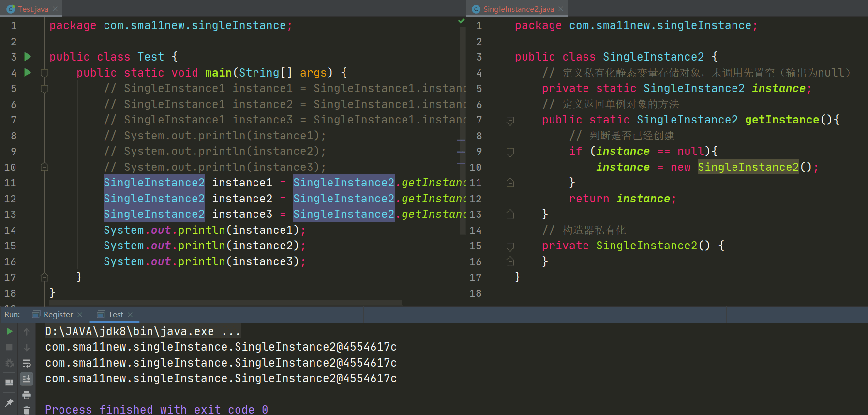Click the Rerun green arrow in Run panel

click(x=9, y=331)
